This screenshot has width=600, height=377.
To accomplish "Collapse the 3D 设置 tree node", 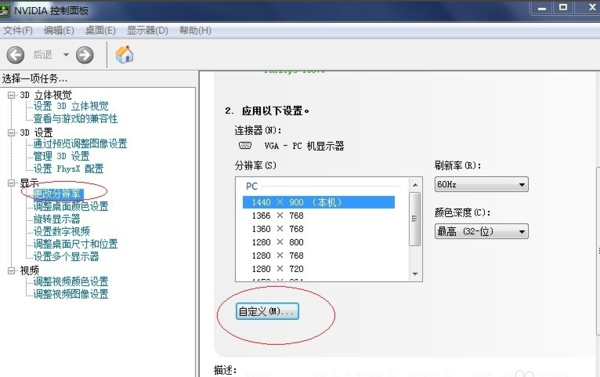I will tap(11, 132).
